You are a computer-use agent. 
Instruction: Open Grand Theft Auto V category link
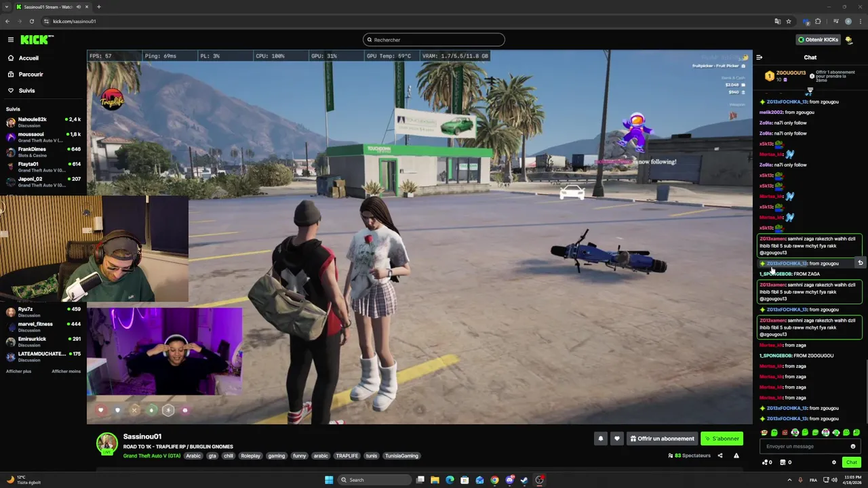152,456
